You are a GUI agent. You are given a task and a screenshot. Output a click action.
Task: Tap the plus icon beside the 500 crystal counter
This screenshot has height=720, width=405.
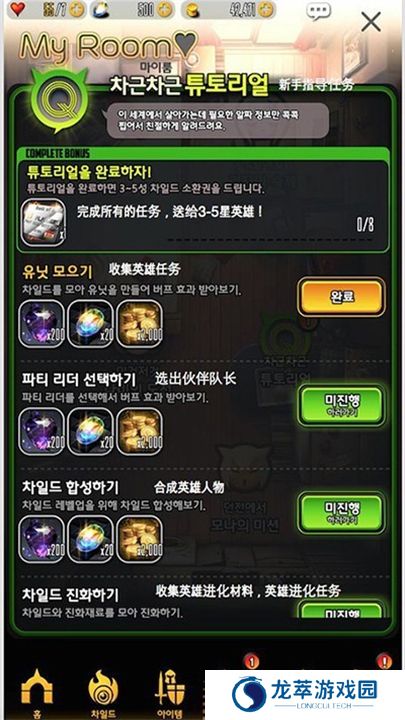point(165,10)
